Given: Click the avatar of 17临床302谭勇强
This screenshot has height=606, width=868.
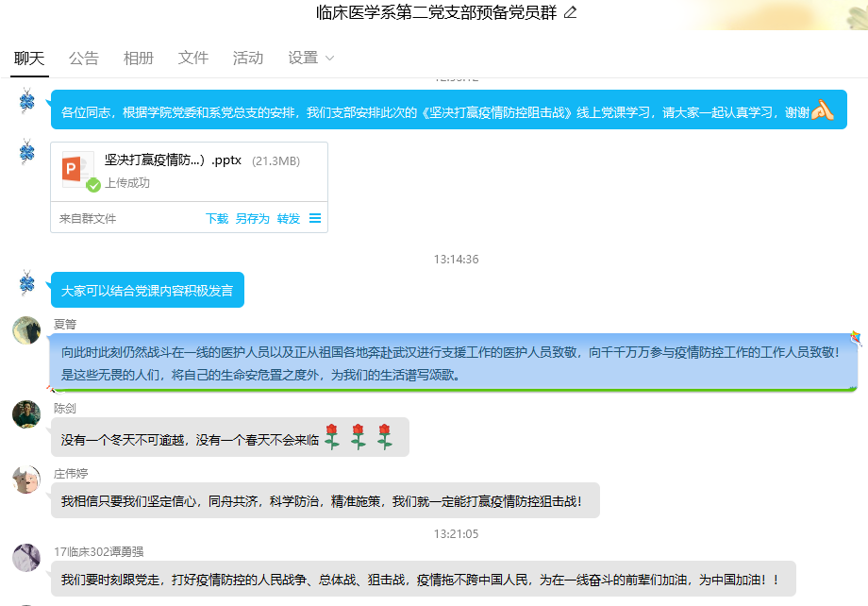Looking at the screenshot, I should [x=26, y=557].
